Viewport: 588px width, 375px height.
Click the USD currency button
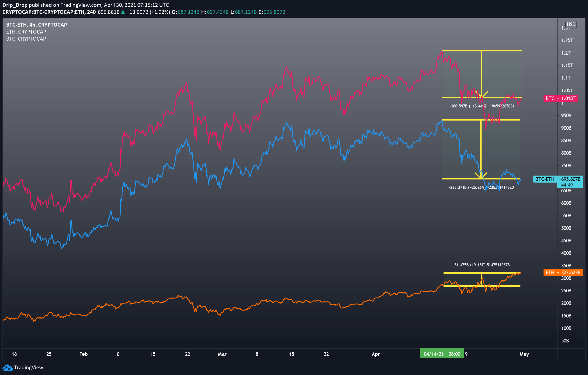pos(571,25)
